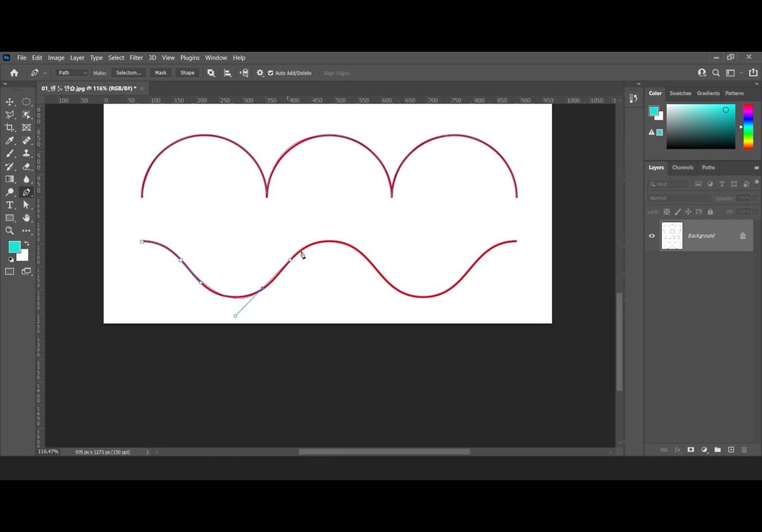Switch to the Swatches tab
The image size is (762, 532).
pos(680,93)
